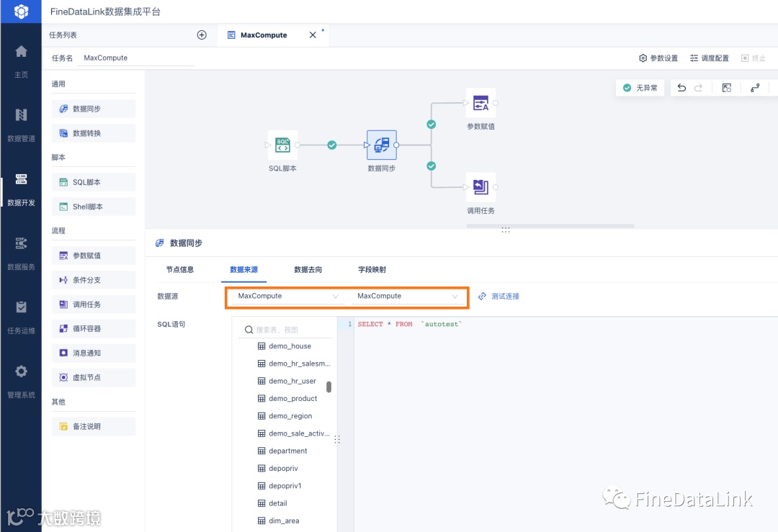Pick 虚拟节点 from the component palette

click(93, 377)
